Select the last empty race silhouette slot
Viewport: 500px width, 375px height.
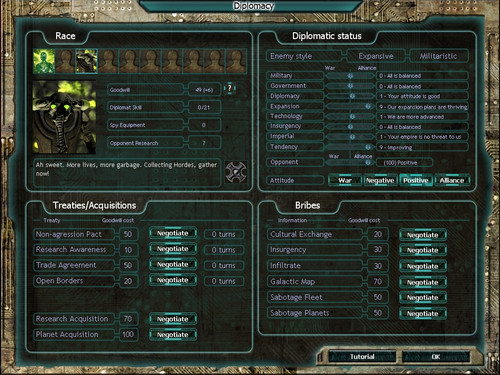point(236,61)
